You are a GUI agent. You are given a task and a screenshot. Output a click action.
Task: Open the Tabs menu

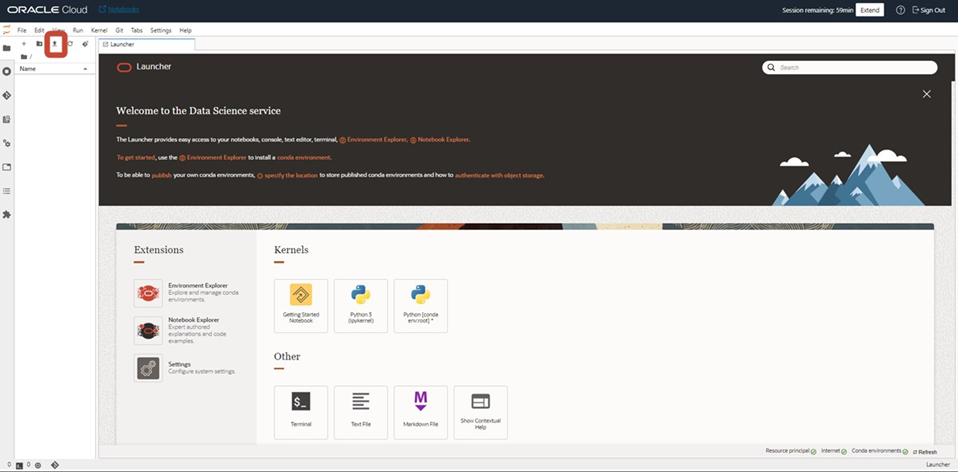[137, 30]
